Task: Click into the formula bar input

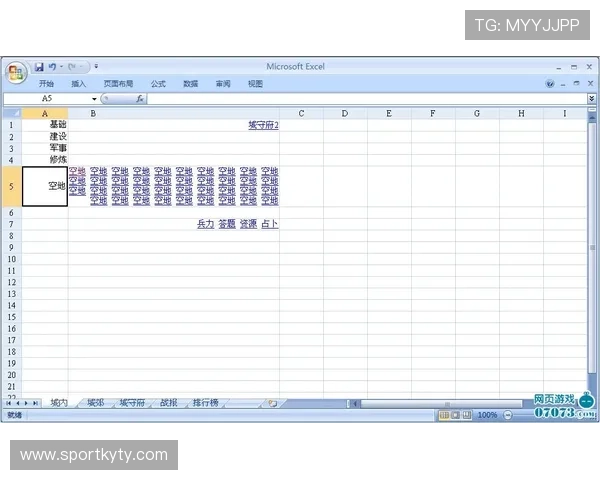Action: 367,99
